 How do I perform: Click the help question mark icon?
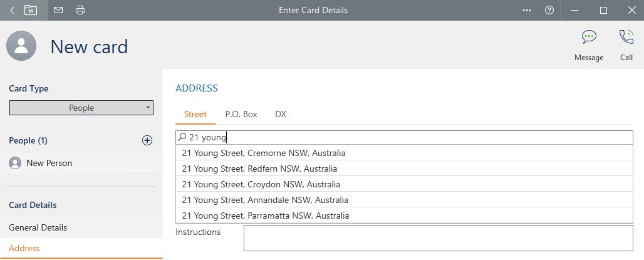pyautogui.click(x=549, y=10)
